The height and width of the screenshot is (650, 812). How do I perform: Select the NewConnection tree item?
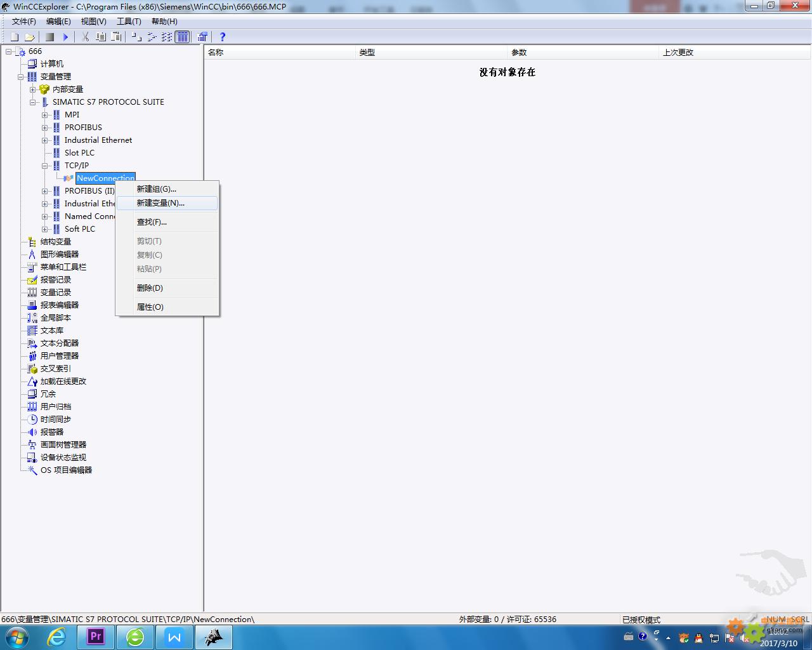tap(105, 178)
